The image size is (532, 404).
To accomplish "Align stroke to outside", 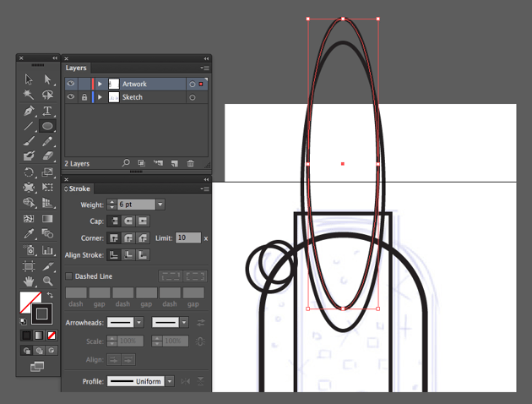I will tap(143, 254).
